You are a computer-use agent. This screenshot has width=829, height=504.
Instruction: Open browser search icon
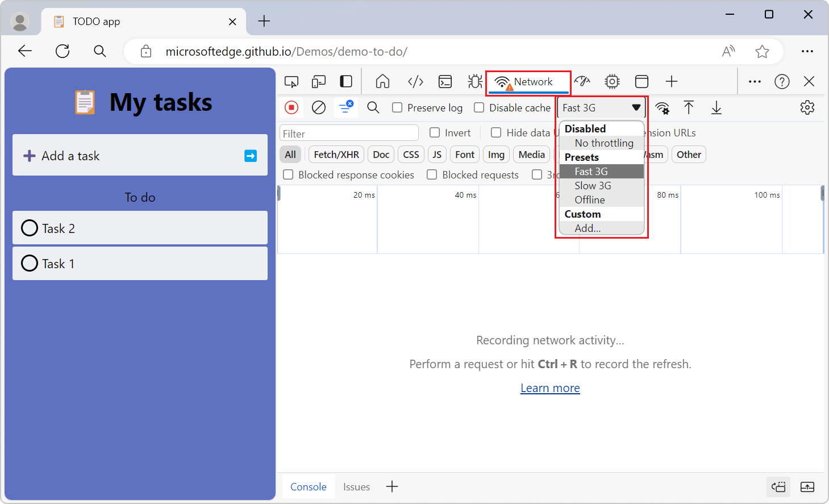(x=100, y=51)
